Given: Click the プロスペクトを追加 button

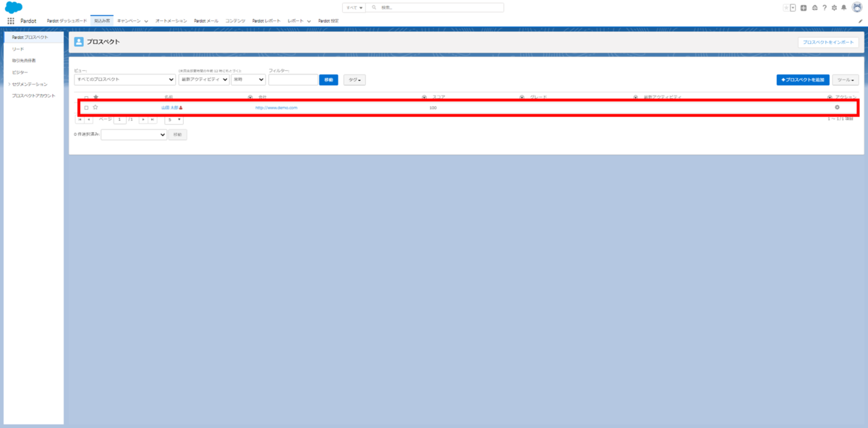Looking at the screenshot, I should pos(803,80).
